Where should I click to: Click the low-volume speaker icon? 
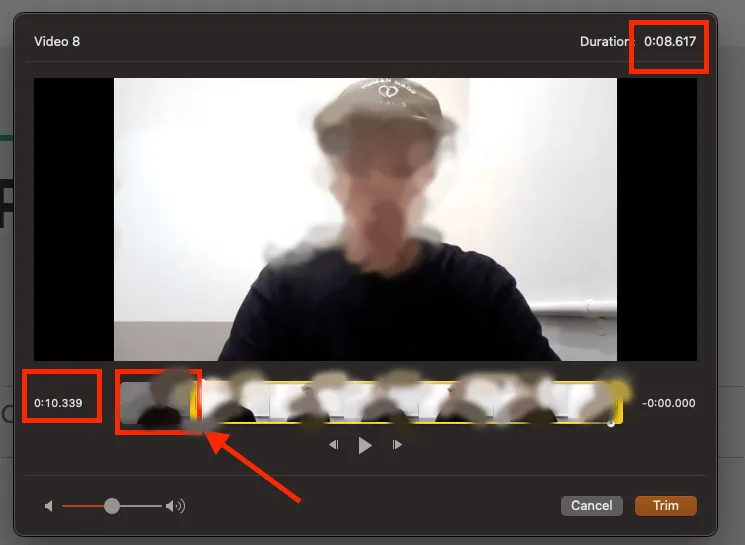point(48,506)
